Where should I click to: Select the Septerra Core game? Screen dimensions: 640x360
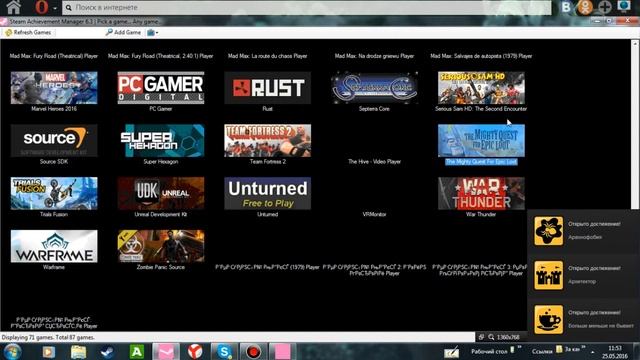pyautogui.click(x=374, y=91)
